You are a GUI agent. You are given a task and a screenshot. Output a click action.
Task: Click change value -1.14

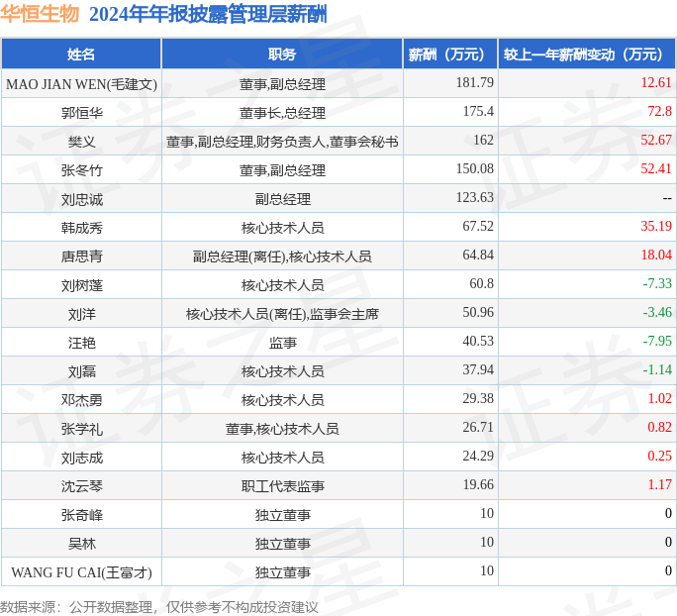pos(657,369)
